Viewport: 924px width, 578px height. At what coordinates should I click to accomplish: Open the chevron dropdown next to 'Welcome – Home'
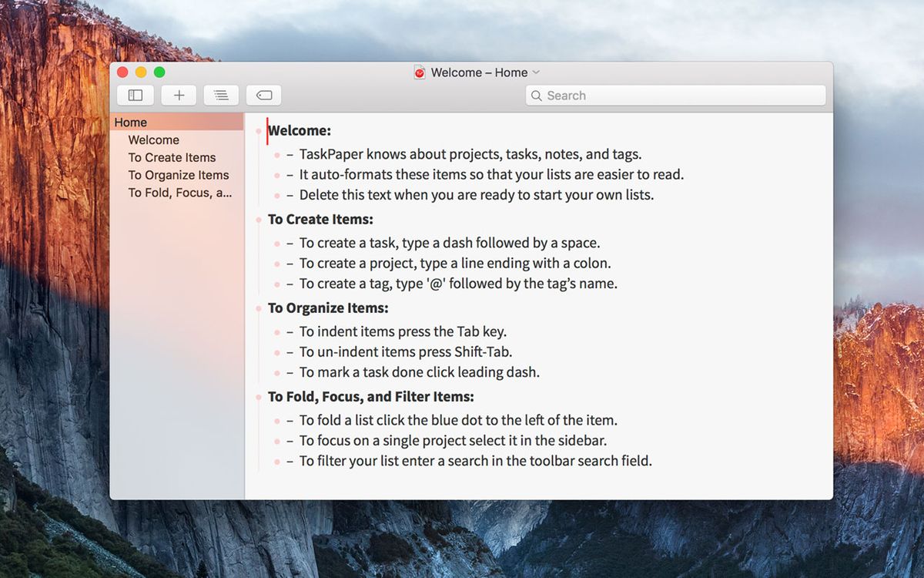[x=535, y=72]
